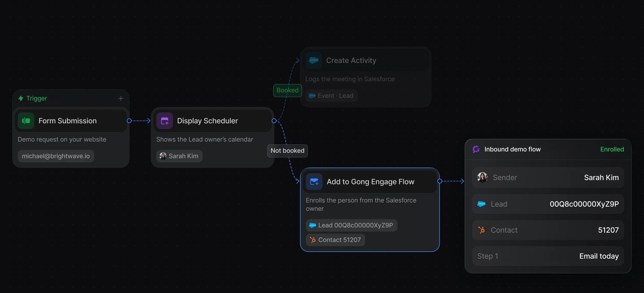
Task: Click the Lead label in flow panel
Action: (499, 204)
